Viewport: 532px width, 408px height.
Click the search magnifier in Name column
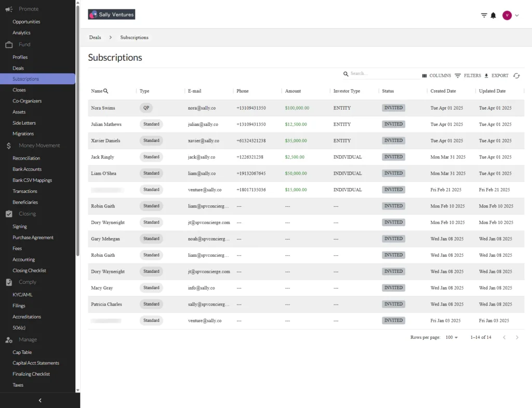[106, 91]
